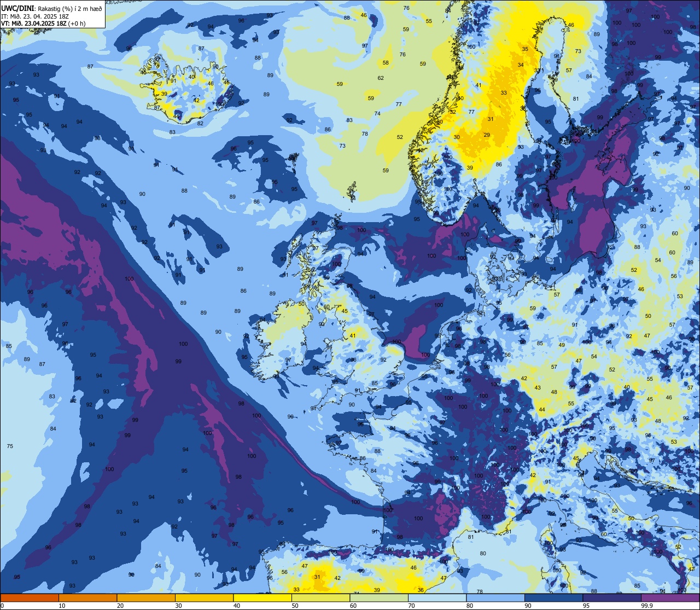The height and width of the screenshot is (610, 700).
Task: Click the yellow 40–50 legend color segment
Action: [262, 597]
